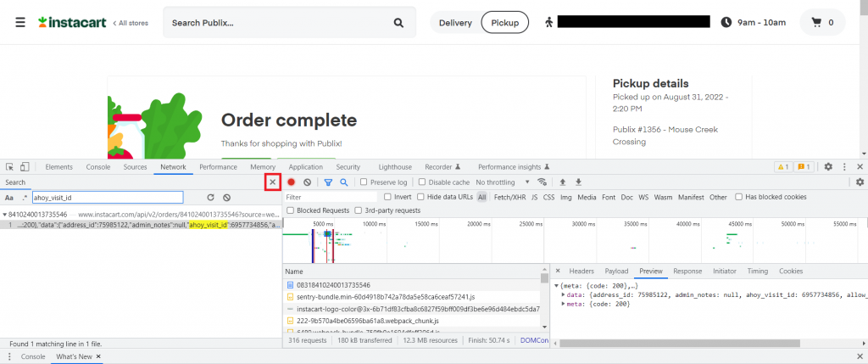This screenshot has height=364, width=868.
Task: Click the walking person pickup icon
Action: pyautogui.click(x=549, y=23)
